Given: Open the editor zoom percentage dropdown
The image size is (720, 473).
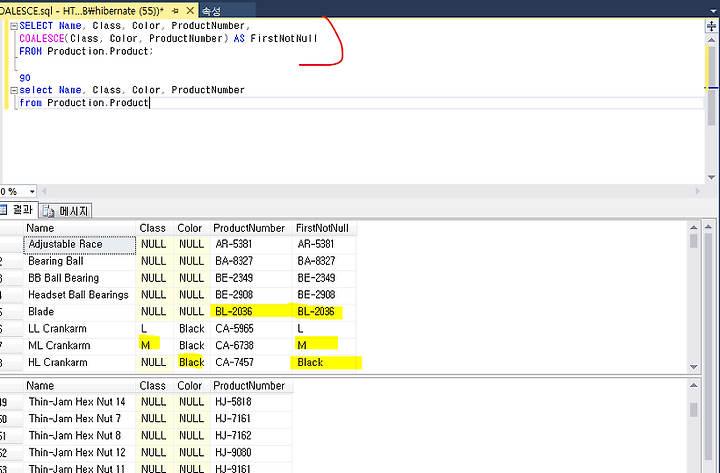Looking at the screenshot, I should [x=32, y=191].
